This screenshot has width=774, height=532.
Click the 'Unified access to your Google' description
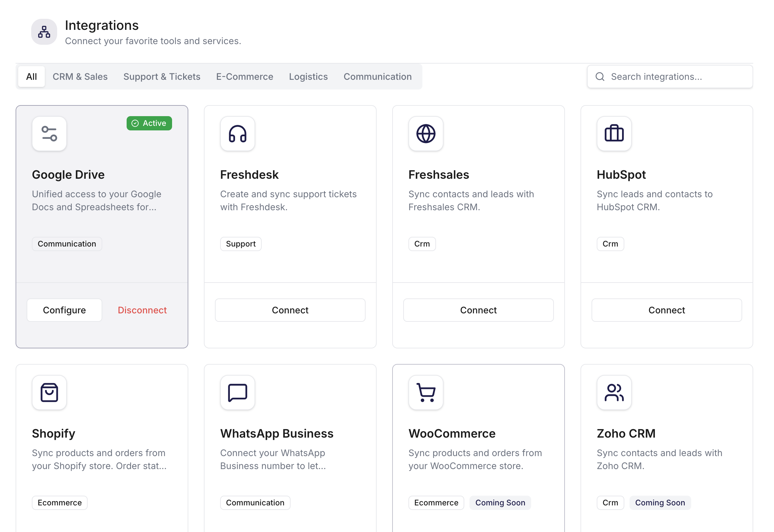point(96,200)
